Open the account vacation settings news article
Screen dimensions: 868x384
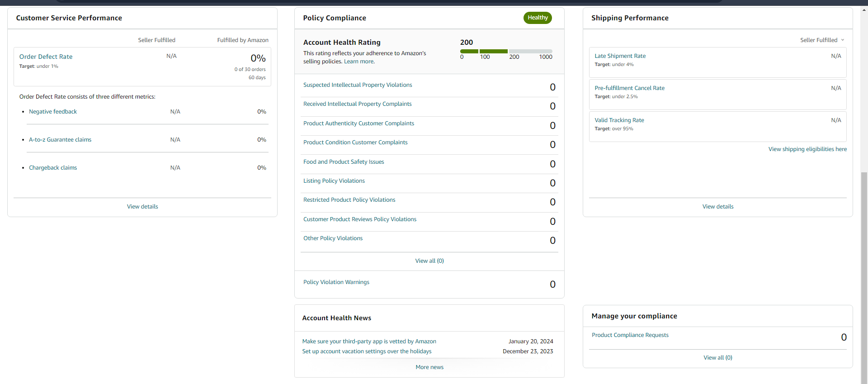[367, 351]
